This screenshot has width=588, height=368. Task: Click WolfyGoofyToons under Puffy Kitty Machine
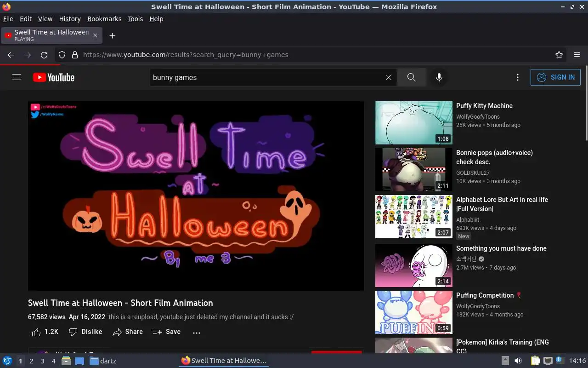tap(478, 117)
